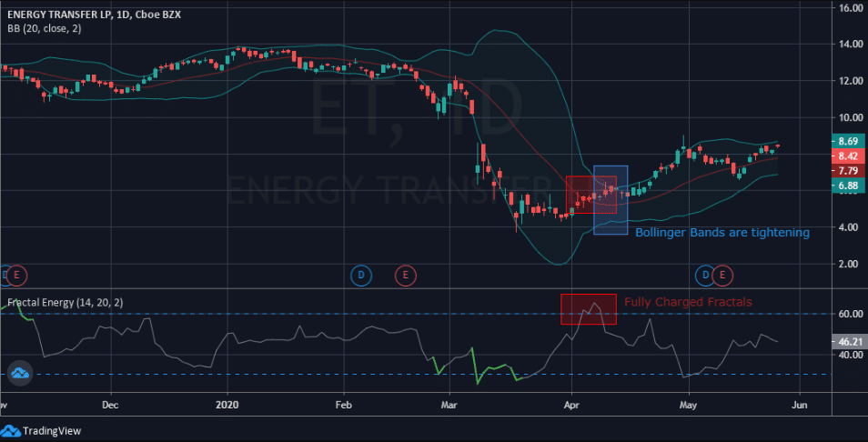868x442 pixels.
Task: Click the TradingView logo at the bottom
Action: click(42, 431)
